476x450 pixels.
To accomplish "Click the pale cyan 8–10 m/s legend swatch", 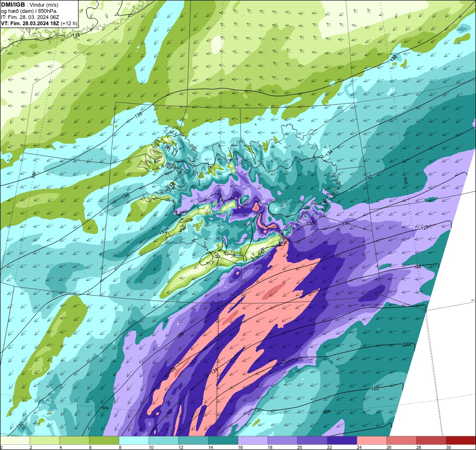I will coord(134,440).
